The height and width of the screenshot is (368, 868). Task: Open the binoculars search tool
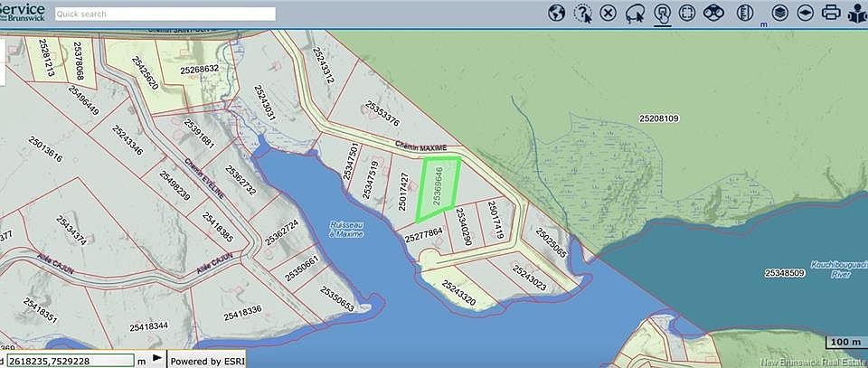pyautogui.click(x=714, y=13)
